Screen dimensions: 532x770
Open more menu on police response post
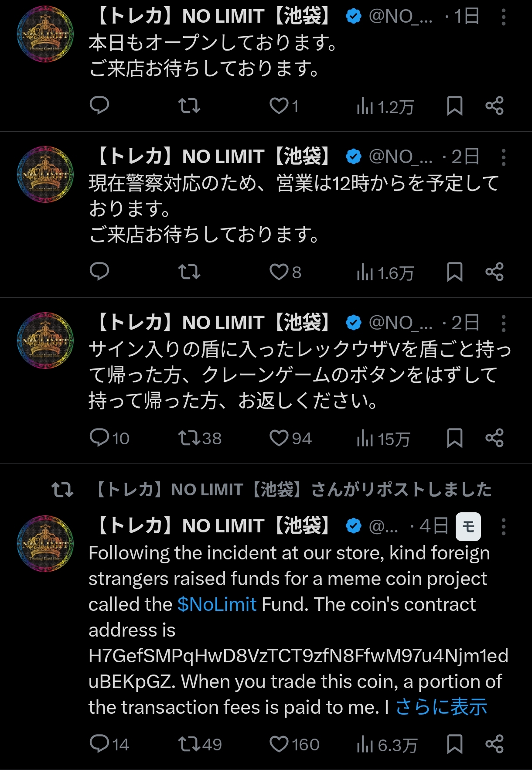tap(503, 157)
